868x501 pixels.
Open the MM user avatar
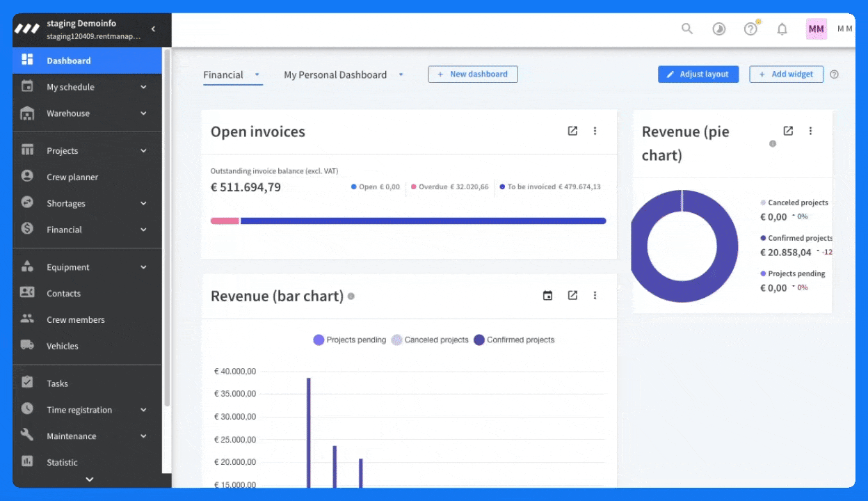coord(817,29)
